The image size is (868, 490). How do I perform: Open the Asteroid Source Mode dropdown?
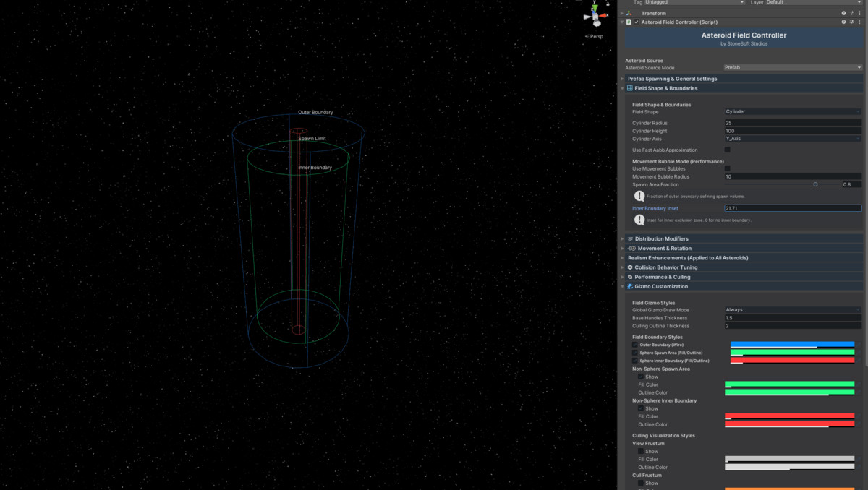coord(793,67)
